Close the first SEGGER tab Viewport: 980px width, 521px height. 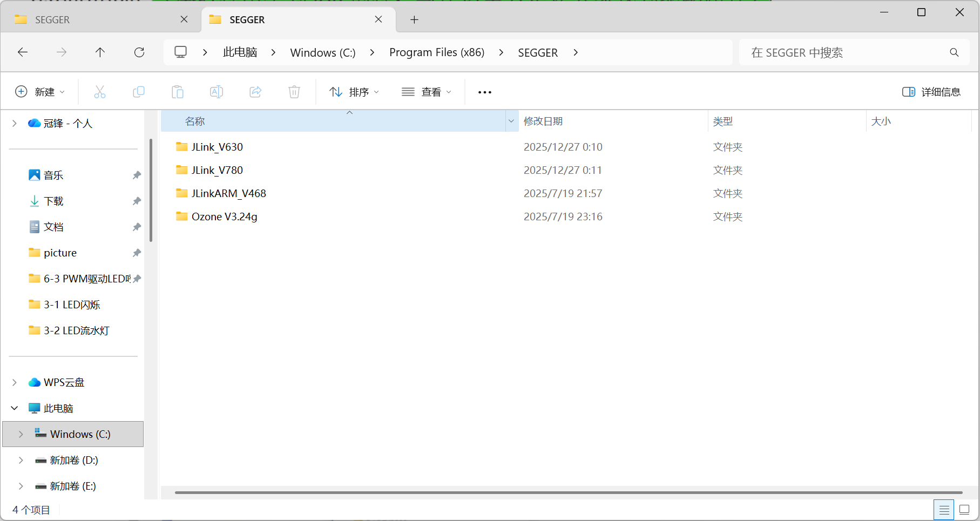184,19
